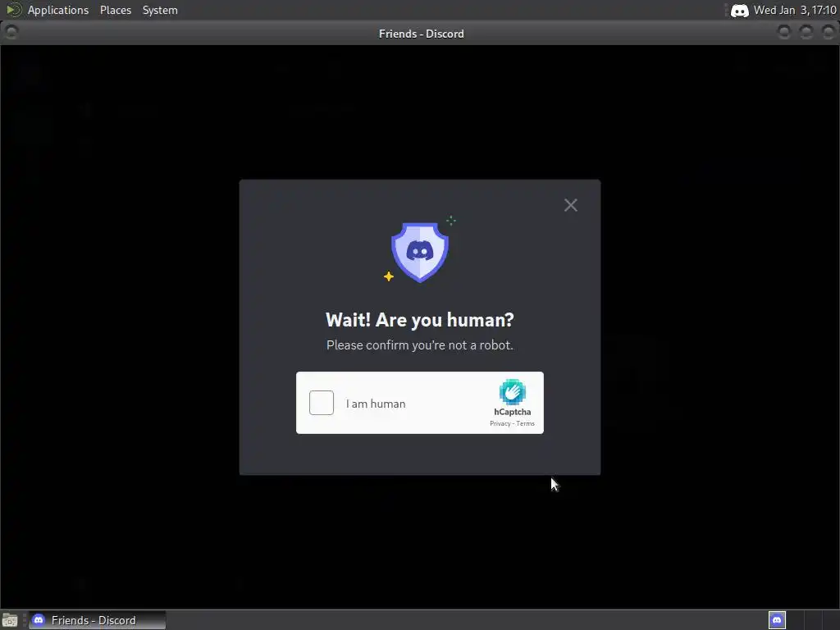Click the "Wait! Are you human?" heading
840x630 pixels.
(x=419, y=320)
